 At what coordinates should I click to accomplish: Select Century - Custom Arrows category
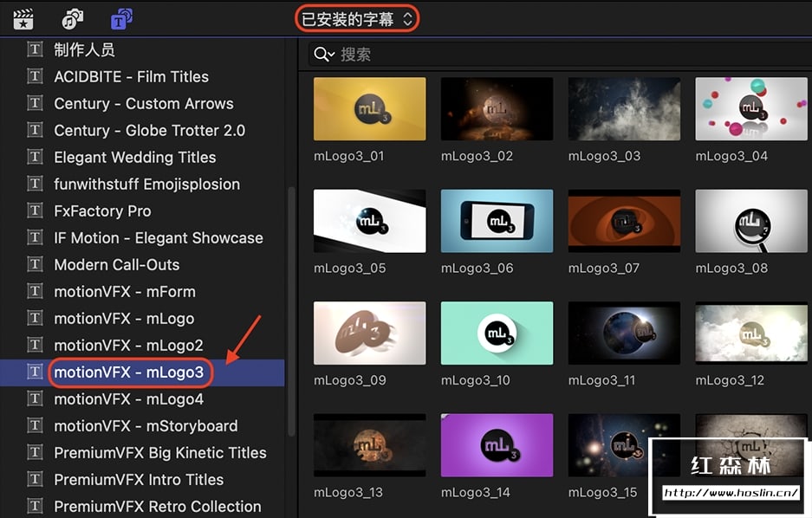[142, 103]
